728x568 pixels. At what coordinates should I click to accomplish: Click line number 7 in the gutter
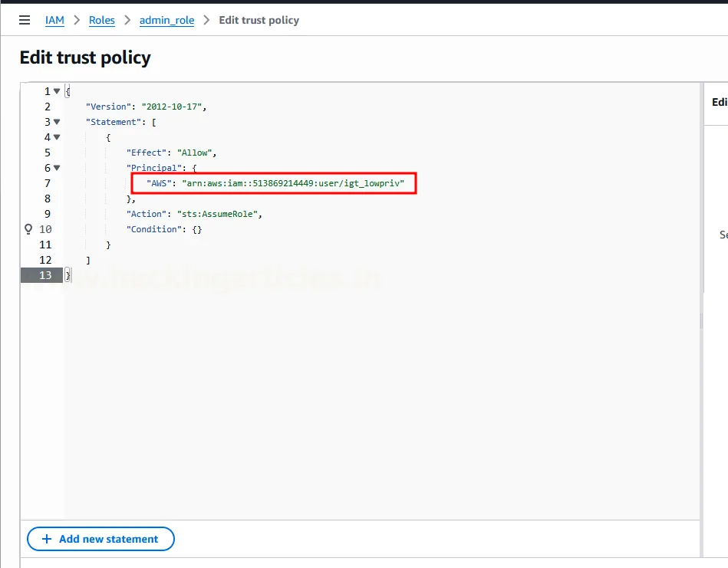[x=48, y=183]
